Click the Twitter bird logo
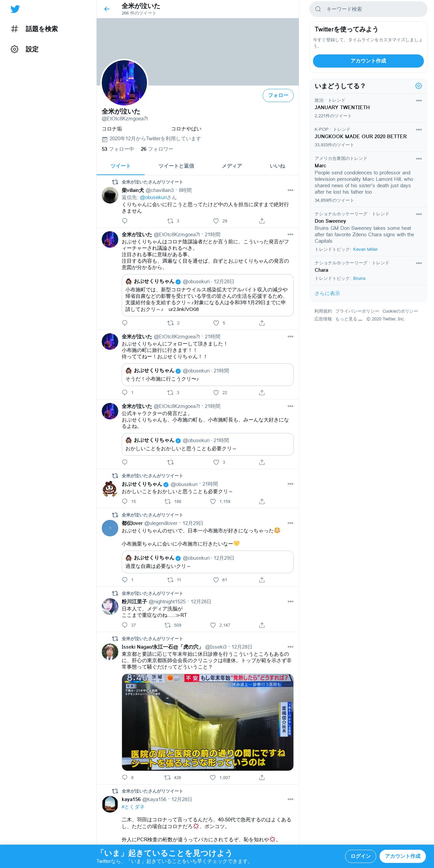The image size is (434, 868). [x=15, y=9]
